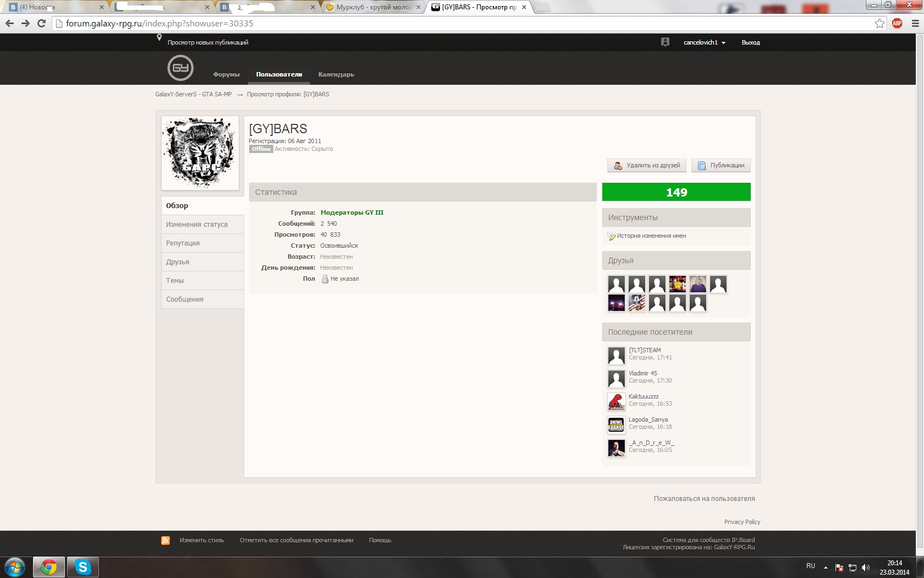Open the Chrome menu icon
The height and width of the screenshot is (578, 924).
pyautogui.click(x=915, y=23)
